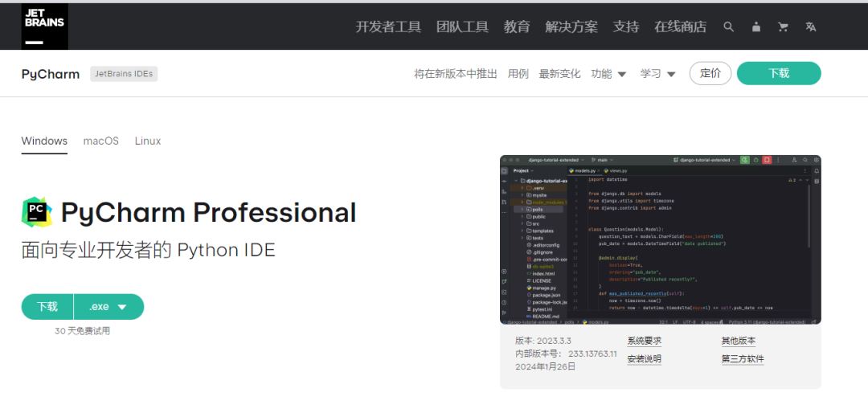Click the JetBrains logo

pos(45,27)
